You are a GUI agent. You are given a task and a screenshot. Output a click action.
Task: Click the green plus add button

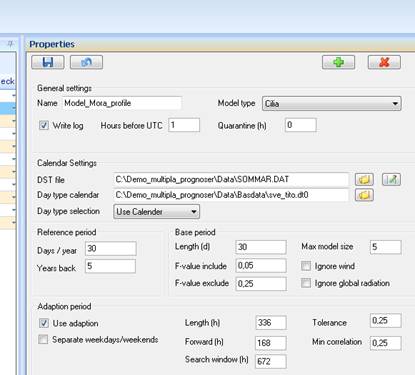[338, 62]
